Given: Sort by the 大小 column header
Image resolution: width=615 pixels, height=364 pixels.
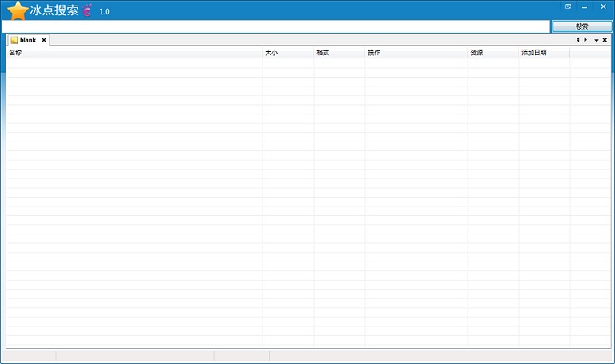Looking at the screenshot, I should pos(288,53).
